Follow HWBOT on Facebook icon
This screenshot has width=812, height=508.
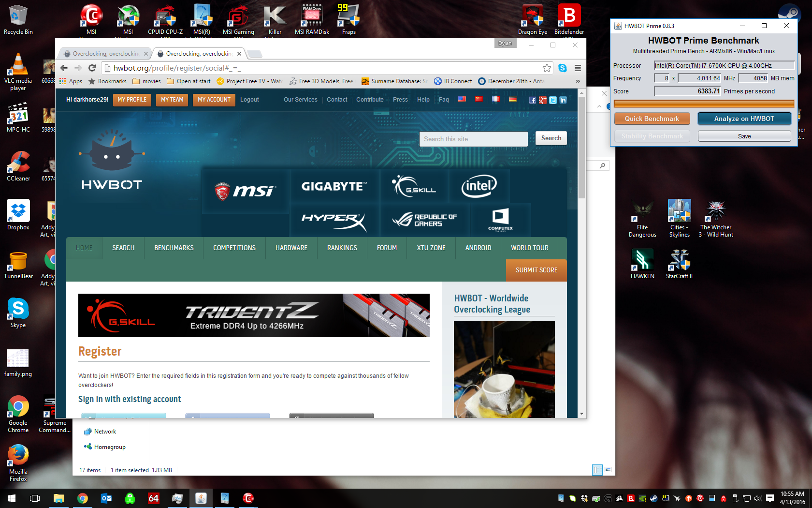[x=532, y=100]
